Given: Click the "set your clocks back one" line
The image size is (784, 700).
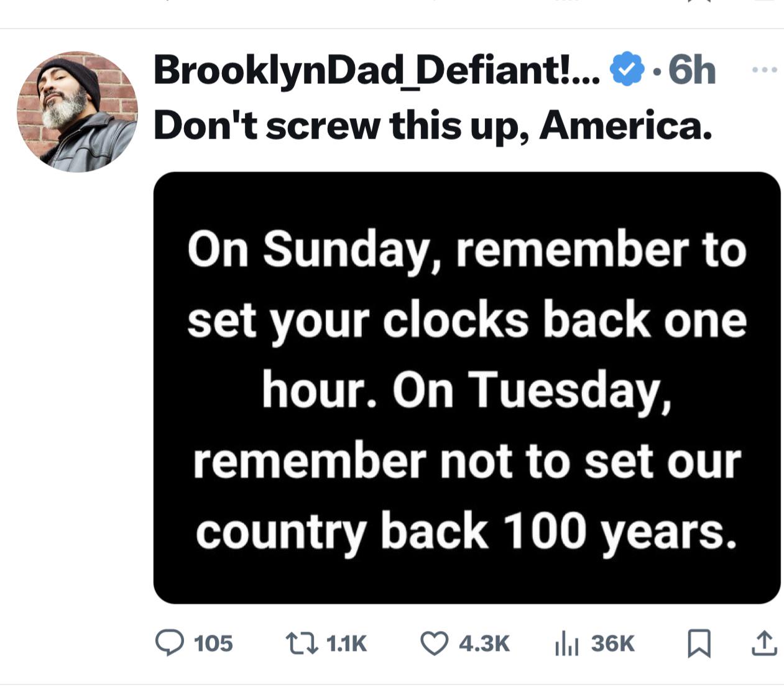Looking at the screenshot, I should coord(466,321).
